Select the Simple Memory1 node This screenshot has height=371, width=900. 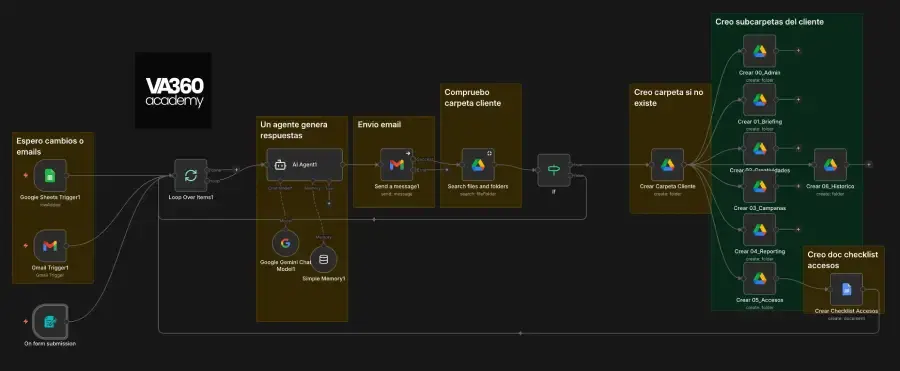(x=323, y=259)
